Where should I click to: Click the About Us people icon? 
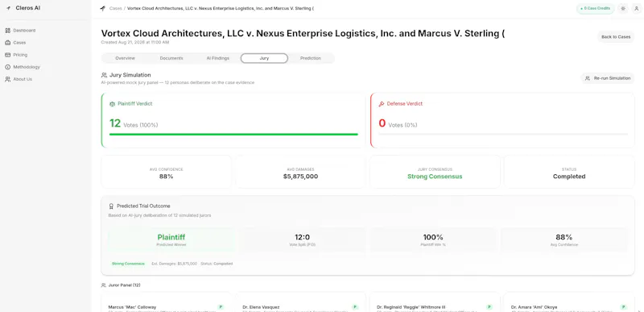[x=8, y=79]
